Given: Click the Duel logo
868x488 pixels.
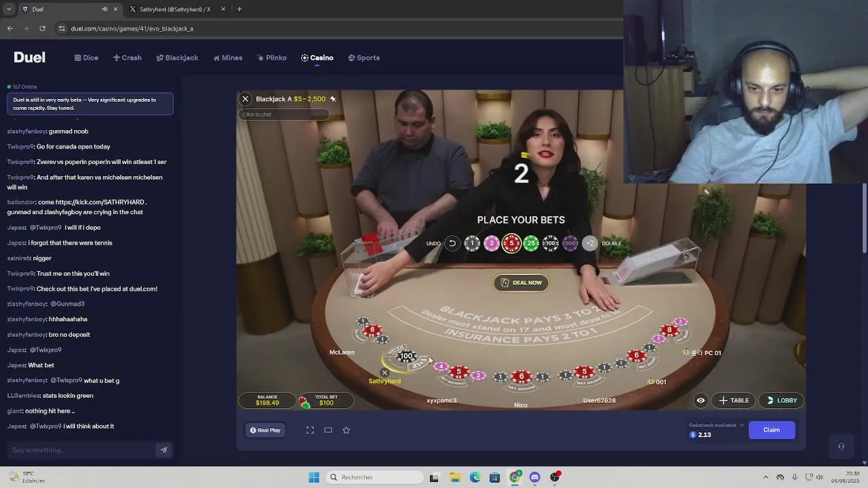Looking at the screenshot, I should click(x=29, y=58).
